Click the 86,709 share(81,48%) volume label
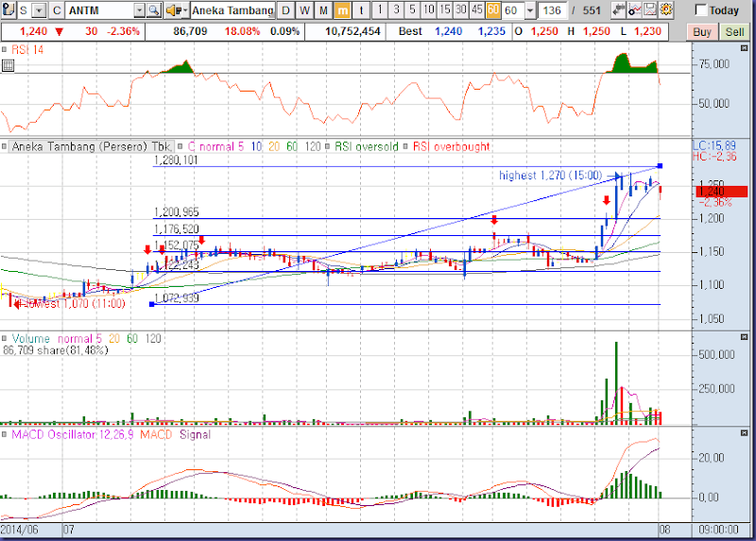756x541 pixels. (x=56, y=350)
